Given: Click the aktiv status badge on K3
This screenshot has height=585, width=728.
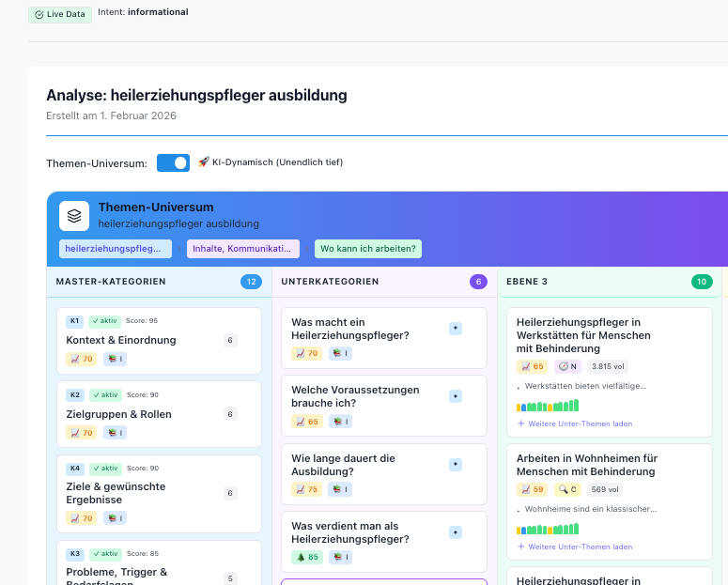Looking at the screenshot, I should (x=105, y=554).
